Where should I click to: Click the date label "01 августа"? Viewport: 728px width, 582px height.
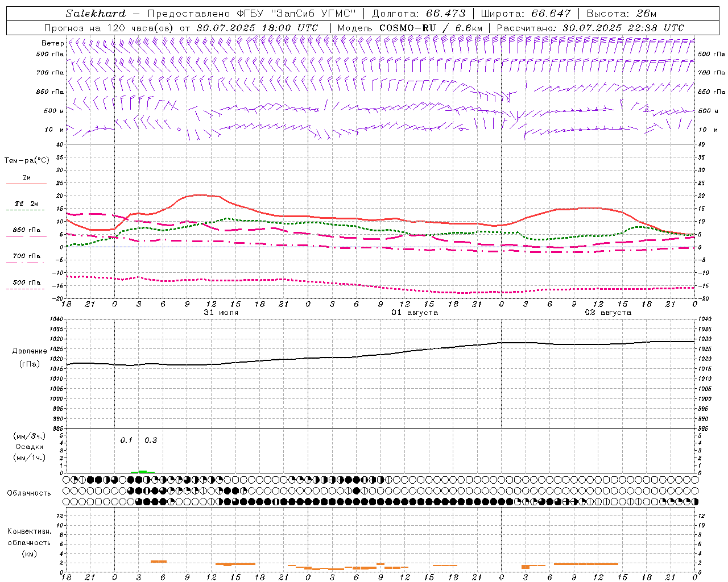(x=415, y=313)
